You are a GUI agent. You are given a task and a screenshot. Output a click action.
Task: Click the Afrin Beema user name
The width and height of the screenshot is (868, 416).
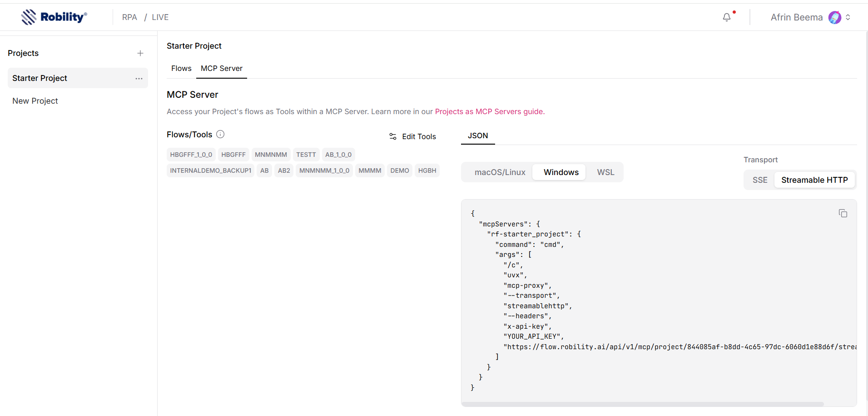pos(797,17)
